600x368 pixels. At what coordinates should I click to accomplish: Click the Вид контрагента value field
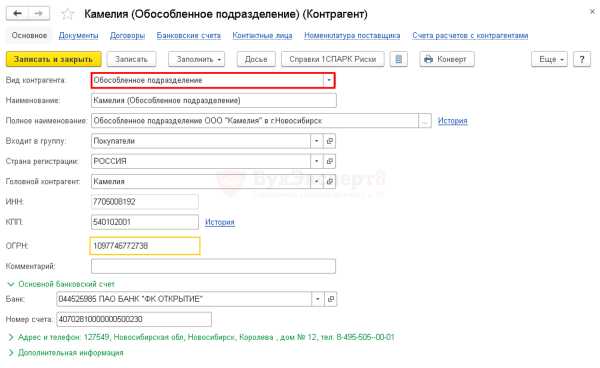(x=208, y=80)
